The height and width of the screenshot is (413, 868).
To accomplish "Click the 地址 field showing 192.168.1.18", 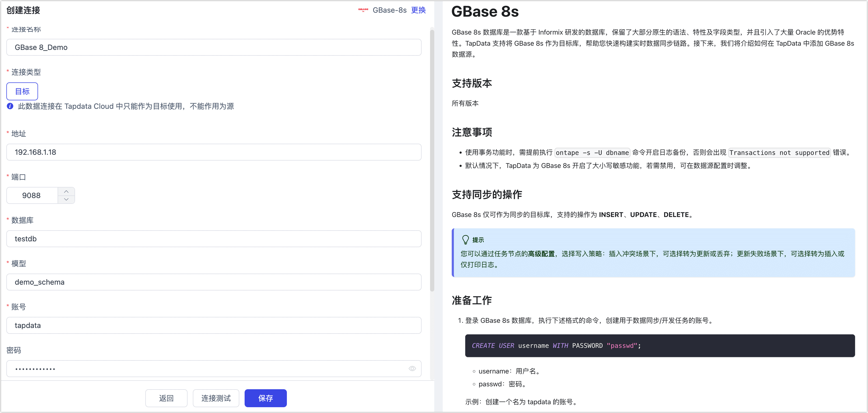I will 214,152.
